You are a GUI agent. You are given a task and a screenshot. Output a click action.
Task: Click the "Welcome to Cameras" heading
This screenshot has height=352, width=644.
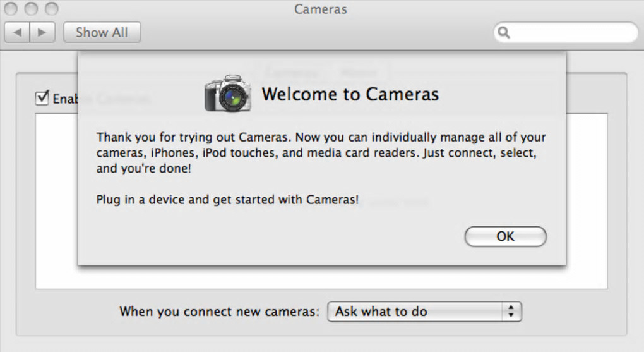click(350, 95)
